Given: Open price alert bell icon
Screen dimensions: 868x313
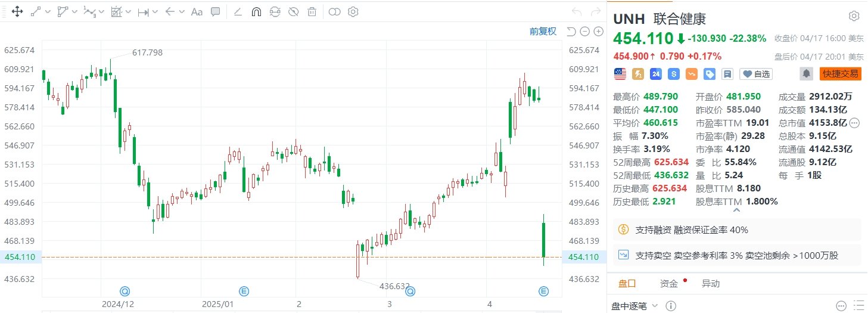Looking at the screenshot, I should coord(807,74).
